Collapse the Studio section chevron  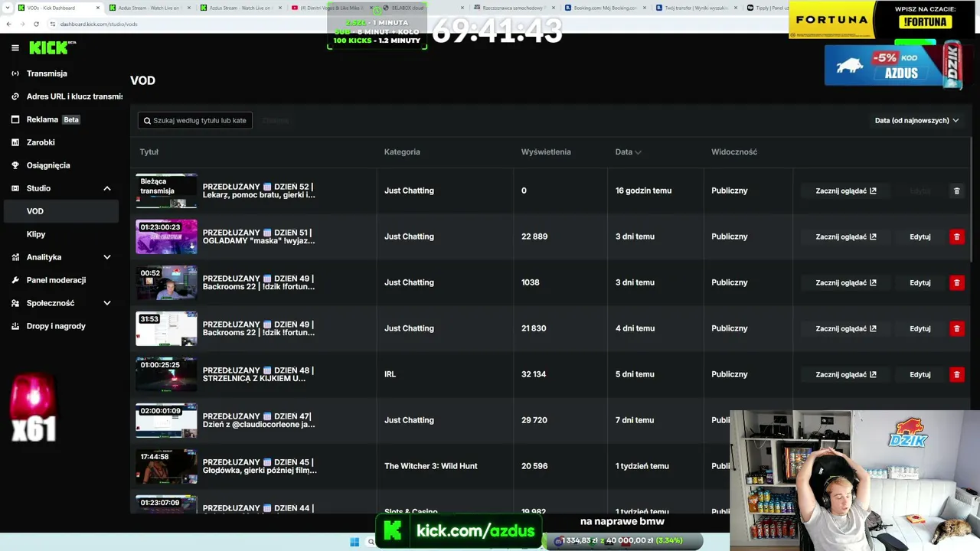coord(107,188)
